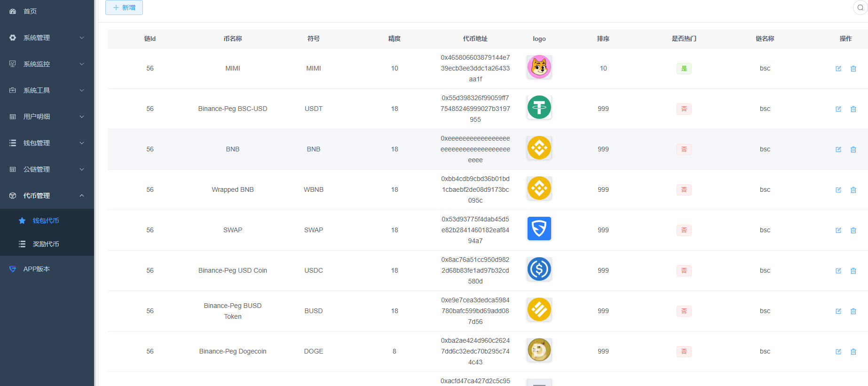Go to 首页 in the sidebar
Screen dimensions: 868x386
pos(30,11)
